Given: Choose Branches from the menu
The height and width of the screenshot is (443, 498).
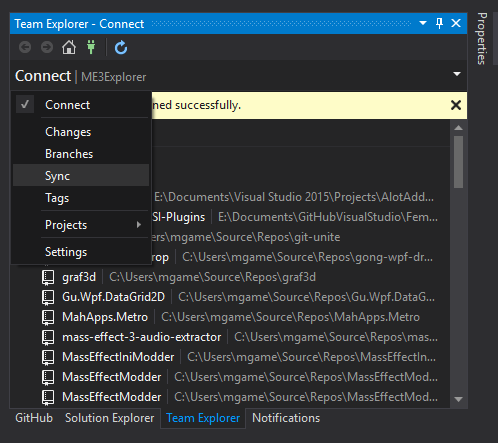Looking at the screenshot, I should (81, 154).
